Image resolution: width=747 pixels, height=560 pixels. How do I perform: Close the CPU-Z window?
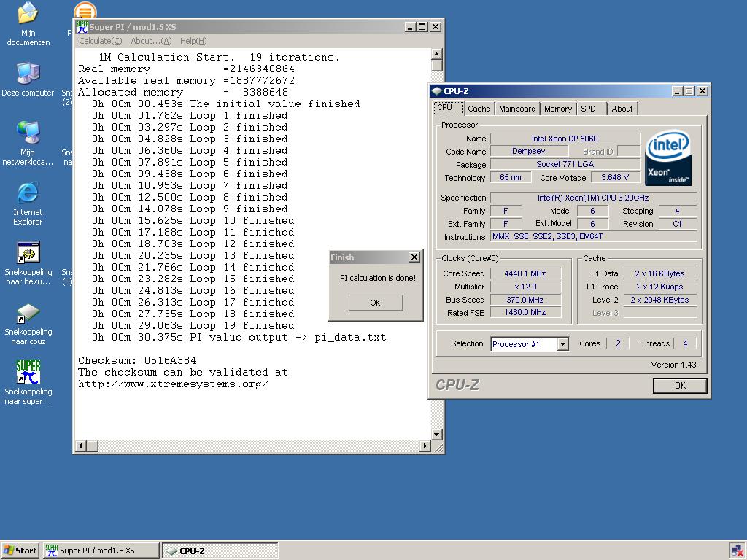click(703, 91)
